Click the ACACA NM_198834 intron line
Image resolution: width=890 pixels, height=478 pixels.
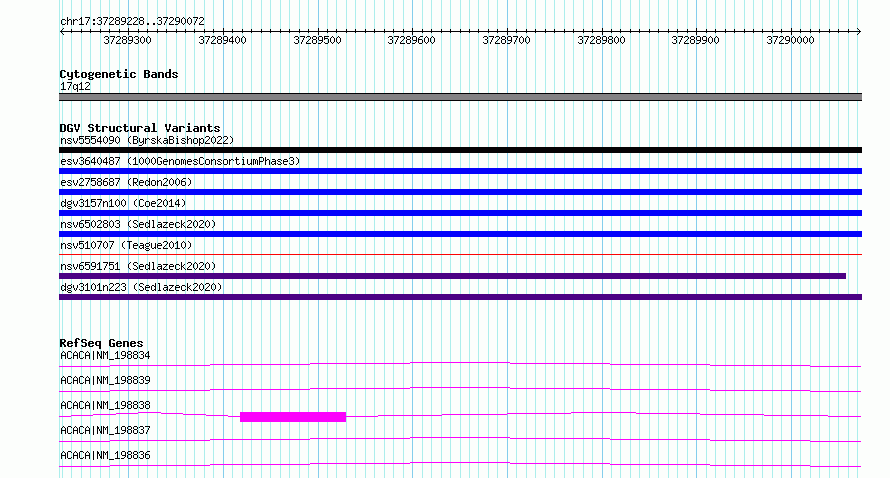coord(460,364)
